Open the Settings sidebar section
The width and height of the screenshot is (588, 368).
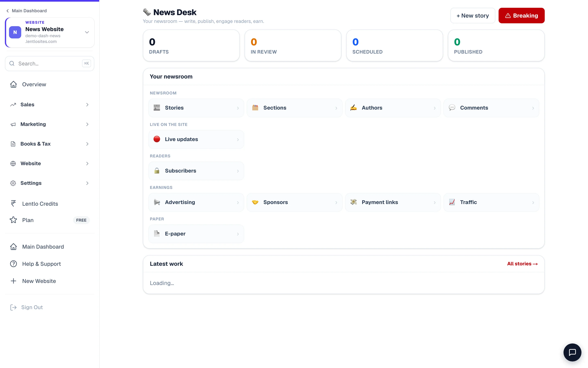[x=50, y=183]
